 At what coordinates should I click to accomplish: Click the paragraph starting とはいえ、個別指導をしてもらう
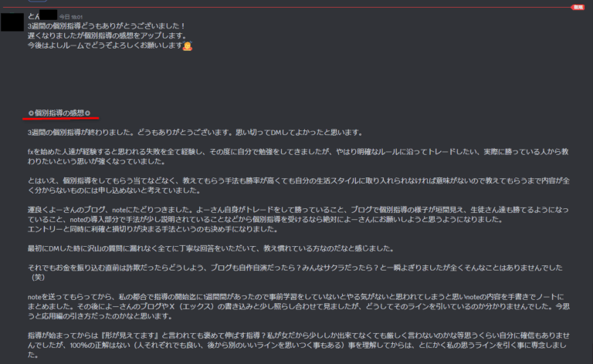pyautogui.click(x=298, y=185)
